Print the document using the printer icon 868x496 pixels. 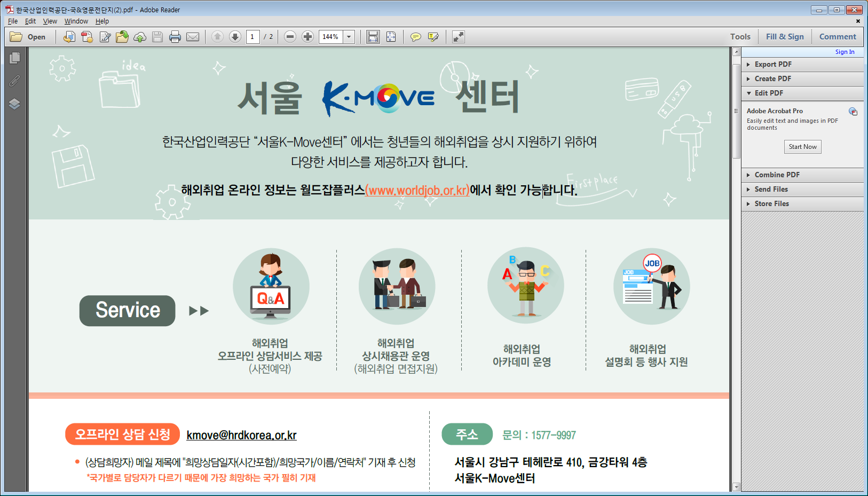tap(175, 37)
